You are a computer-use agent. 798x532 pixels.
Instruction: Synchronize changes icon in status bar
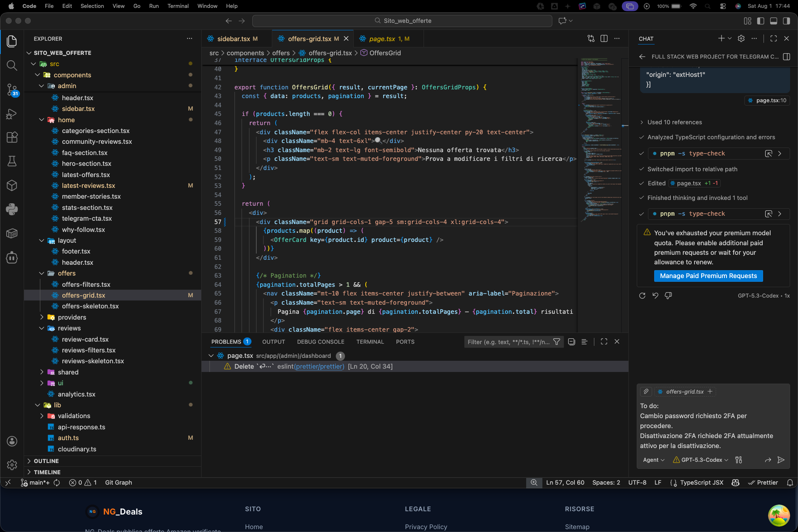(x=57, y=483)
